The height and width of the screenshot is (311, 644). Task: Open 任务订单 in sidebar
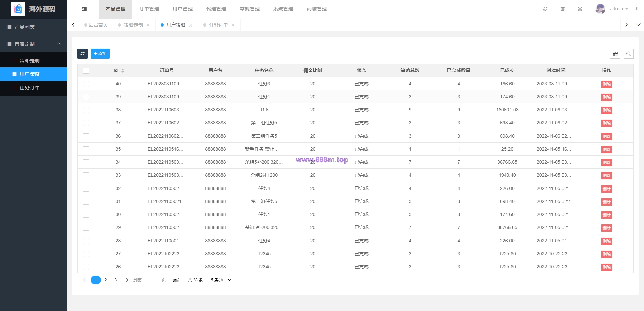tap(34, 88)
